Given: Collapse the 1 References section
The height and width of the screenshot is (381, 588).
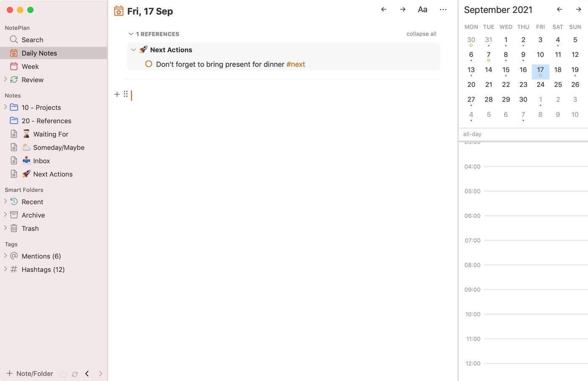Looking at the screenshot, I should click(131, 34).
